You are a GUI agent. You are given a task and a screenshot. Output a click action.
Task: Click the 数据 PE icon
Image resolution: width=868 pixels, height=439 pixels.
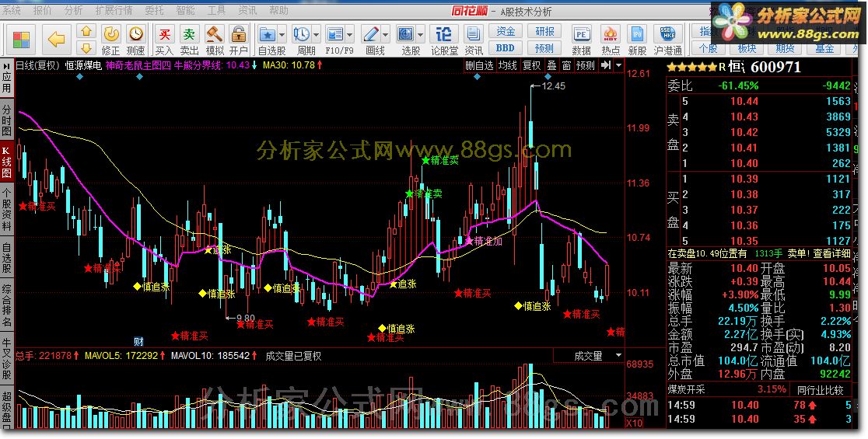point(581,34)
